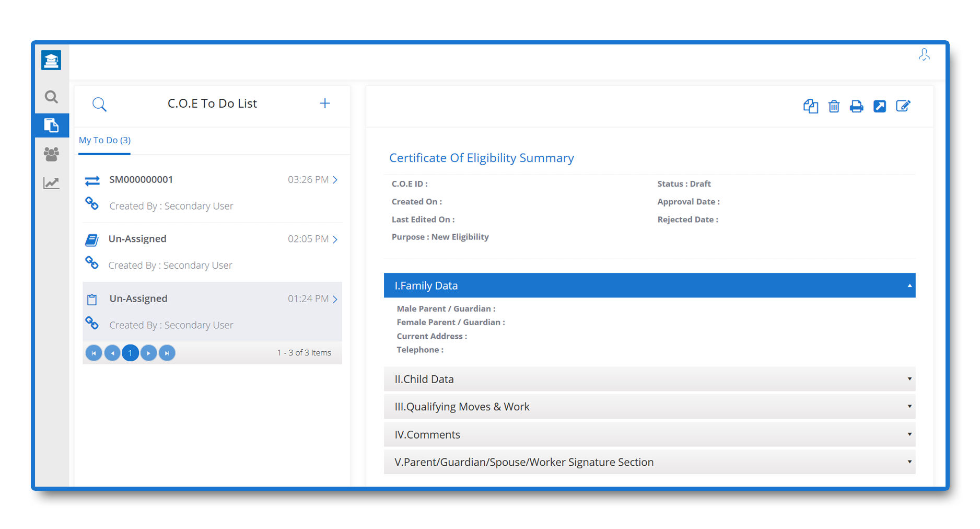
Task: Print the certificate summary
Action: tap(856, 107)
